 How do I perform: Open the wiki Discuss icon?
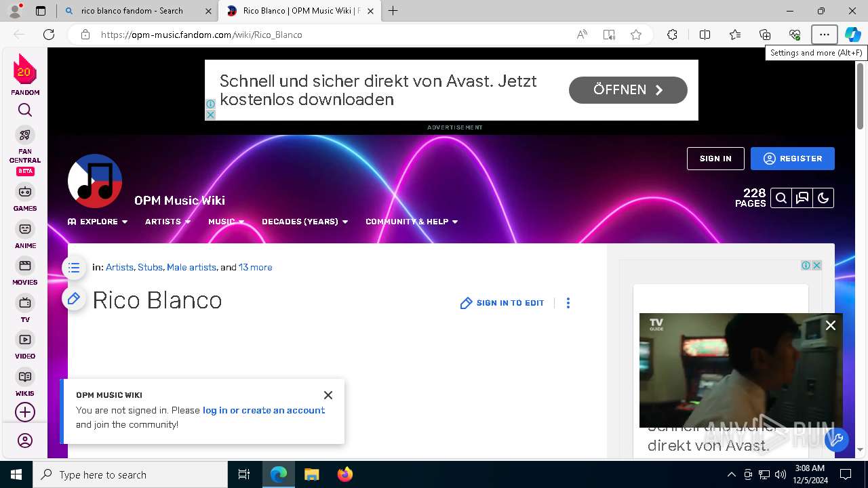(x=802, y=198)
